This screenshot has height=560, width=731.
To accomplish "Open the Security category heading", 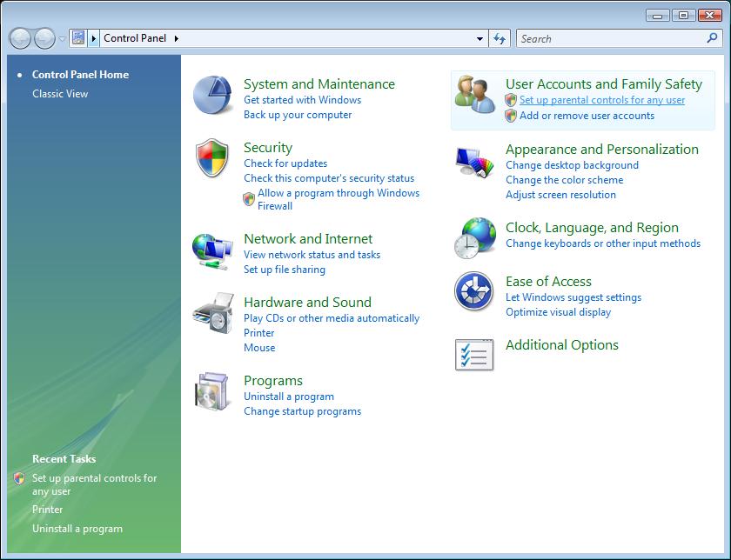I will click(x=268, y=147).
